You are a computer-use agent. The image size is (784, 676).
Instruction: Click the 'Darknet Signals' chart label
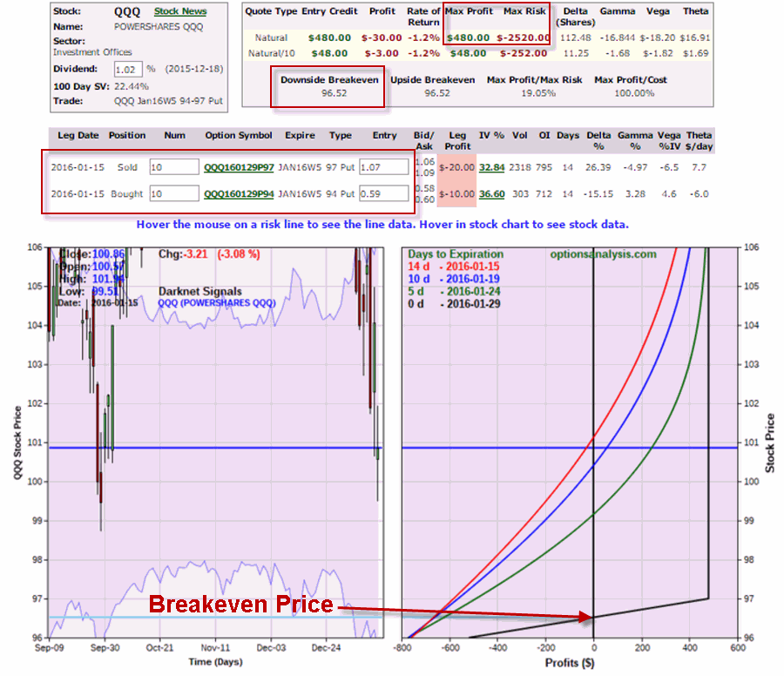click(200, 292)
